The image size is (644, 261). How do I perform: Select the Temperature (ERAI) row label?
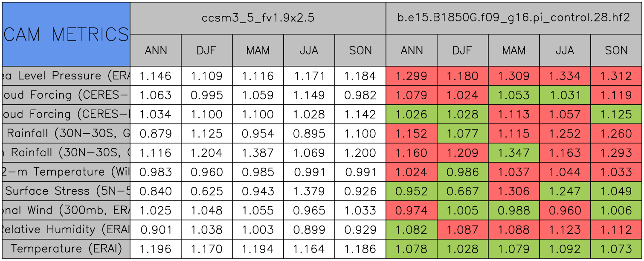tap(66, 249)
